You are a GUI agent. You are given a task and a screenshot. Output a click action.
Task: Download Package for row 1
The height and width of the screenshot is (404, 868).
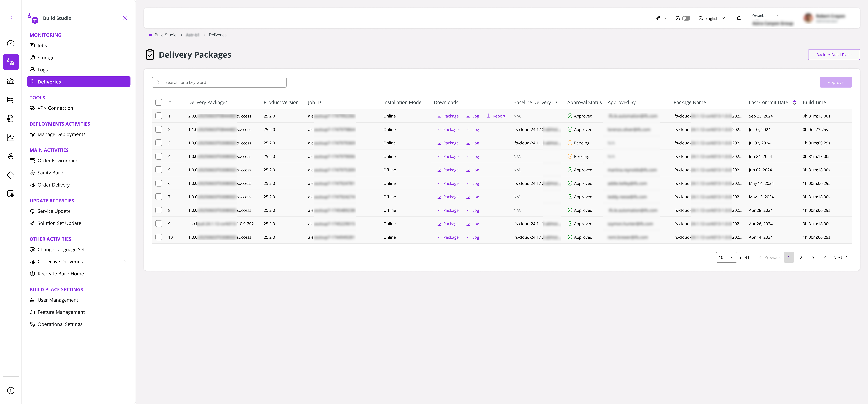(448, 116)
